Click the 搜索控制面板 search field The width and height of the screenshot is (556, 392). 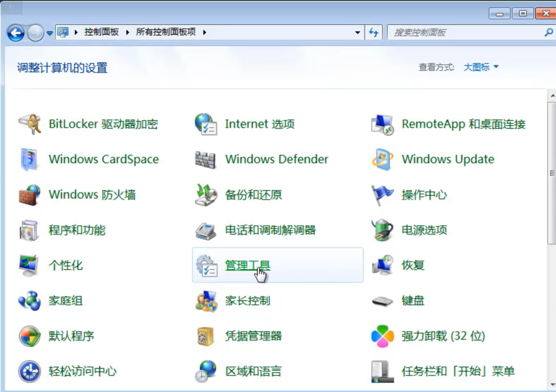tap(466, 32)
